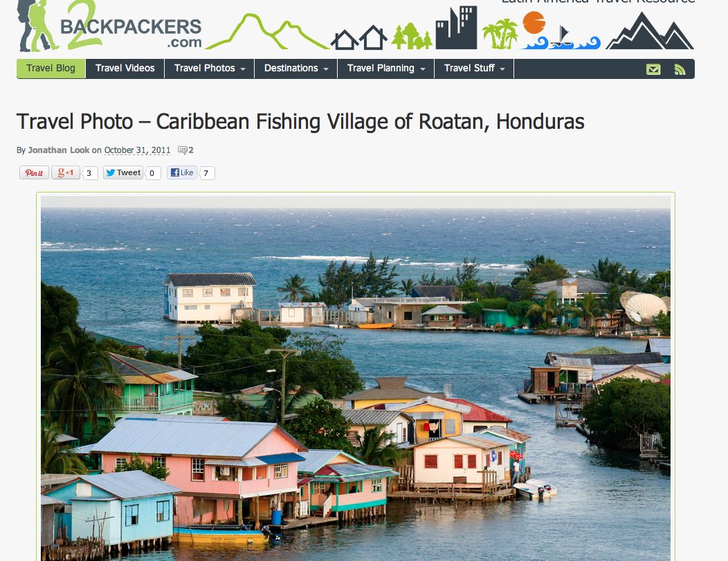Expand the Travel Planning dropdown
The height and width of the screenshot is (561, 728).
(386, 69)
